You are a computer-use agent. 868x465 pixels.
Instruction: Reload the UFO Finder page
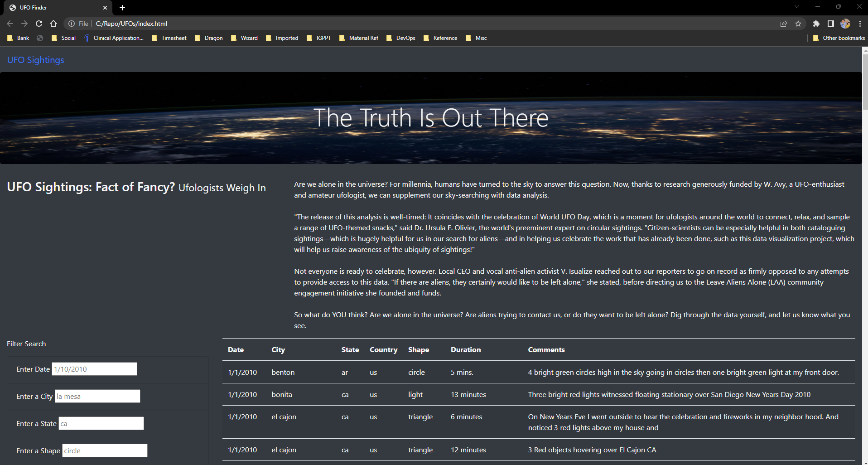(x=39, y=24)
